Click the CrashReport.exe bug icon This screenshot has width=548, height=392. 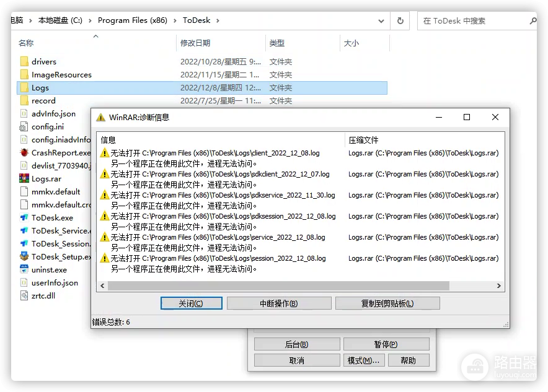click(24, 152)
